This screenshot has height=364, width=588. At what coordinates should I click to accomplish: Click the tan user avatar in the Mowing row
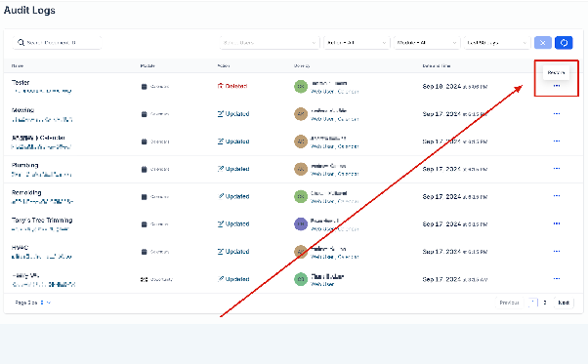click(x=301, y=114)
